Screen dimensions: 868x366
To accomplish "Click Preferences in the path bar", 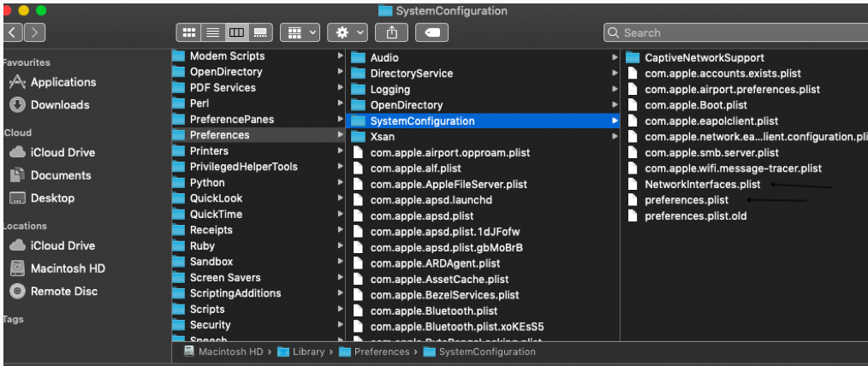I will point(374,351).
